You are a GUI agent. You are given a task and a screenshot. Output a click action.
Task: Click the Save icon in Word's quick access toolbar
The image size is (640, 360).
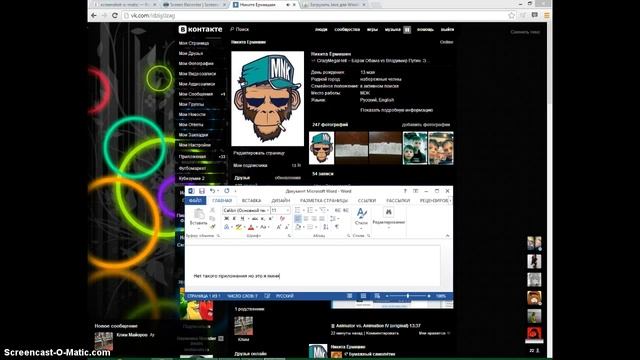point(202,191)
